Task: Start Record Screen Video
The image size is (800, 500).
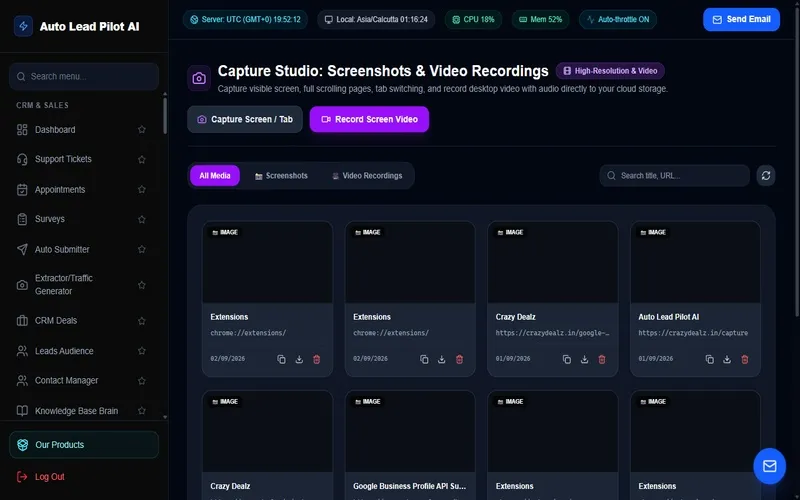Action: coord(369,119)
